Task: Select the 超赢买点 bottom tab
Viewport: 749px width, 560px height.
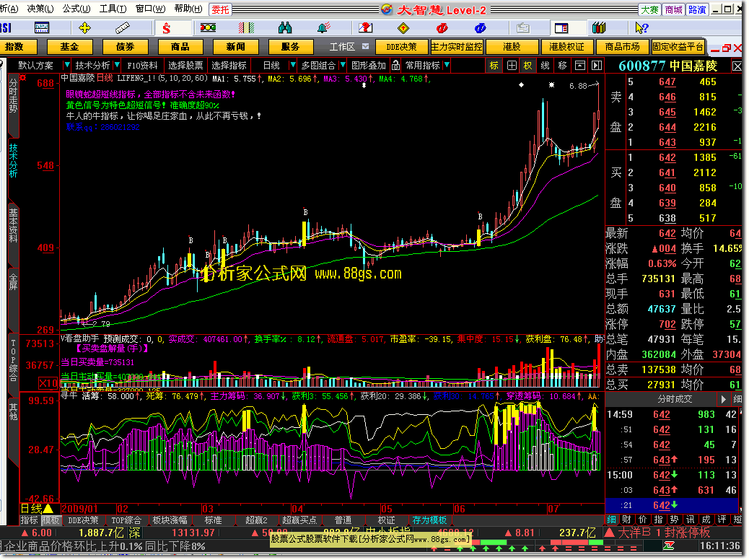Action: tap(299, 520)
